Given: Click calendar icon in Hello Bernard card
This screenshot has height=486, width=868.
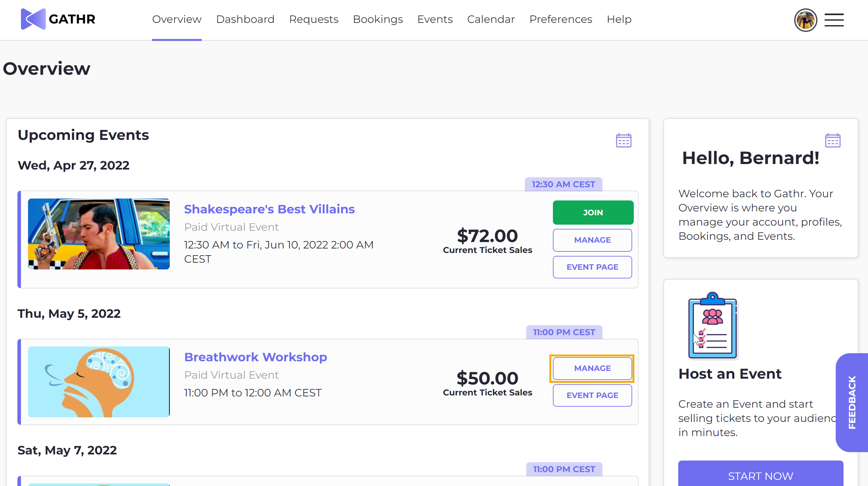Looking at the screenshot, I should [833, 140].
